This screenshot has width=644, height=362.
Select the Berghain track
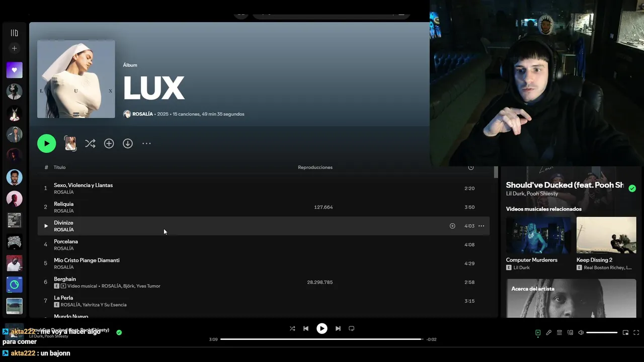pyautogui.click(x=263, y=282)
